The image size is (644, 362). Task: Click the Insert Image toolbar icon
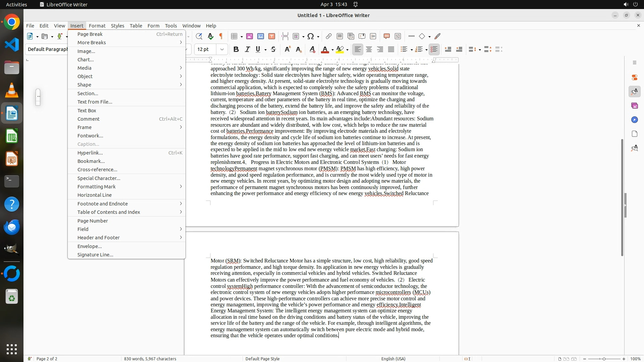pyautogui.click(x=250, y=37)
